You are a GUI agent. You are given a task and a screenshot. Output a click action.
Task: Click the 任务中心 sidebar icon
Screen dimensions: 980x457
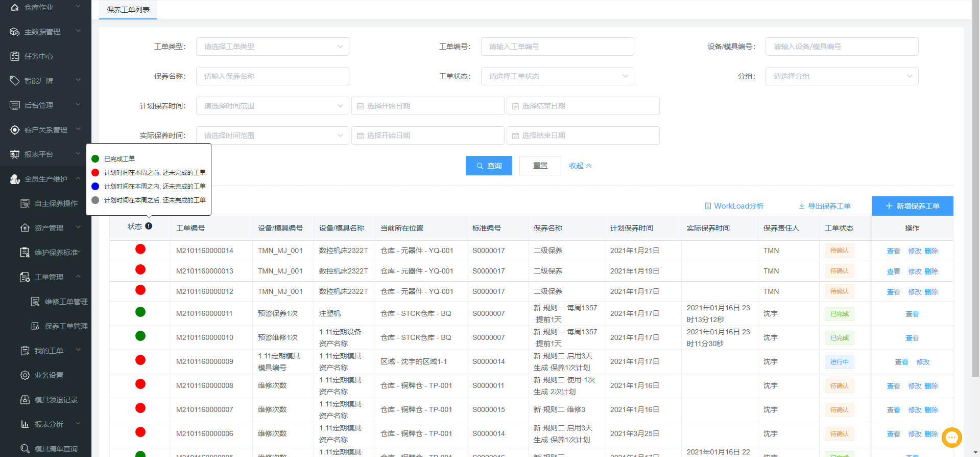[x=15, y=56]
